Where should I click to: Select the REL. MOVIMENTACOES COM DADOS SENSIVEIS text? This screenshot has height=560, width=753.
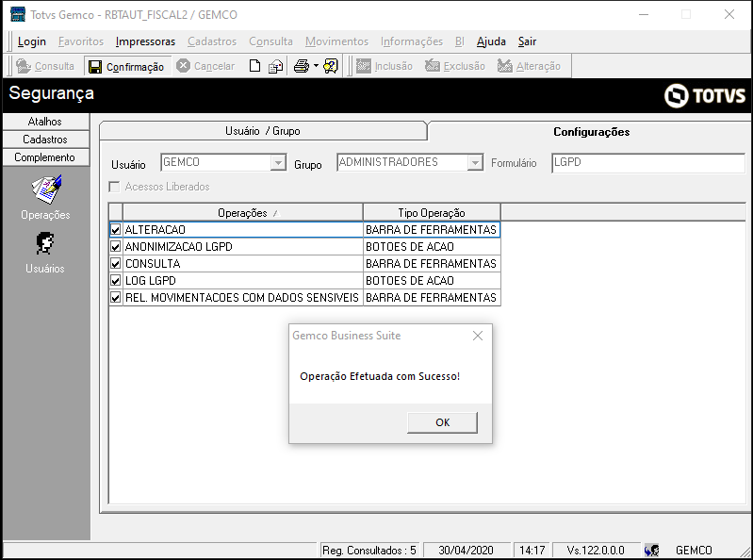coord(242,298)
